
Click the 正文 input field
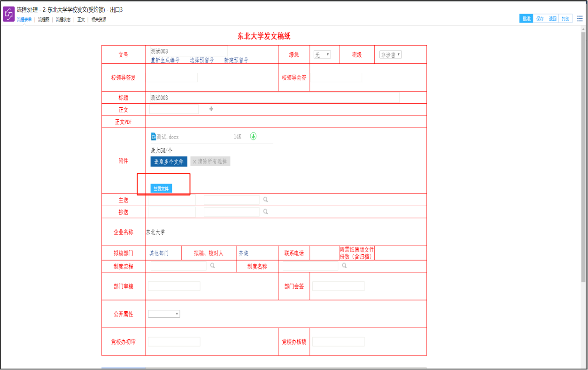174,109
